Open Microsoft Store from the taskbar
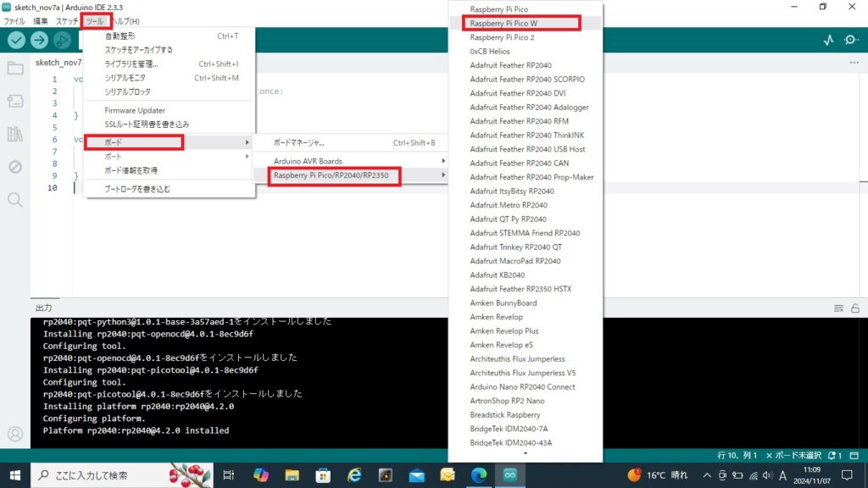Viewport: 868px width, 488px height. (x=323, y=475)
